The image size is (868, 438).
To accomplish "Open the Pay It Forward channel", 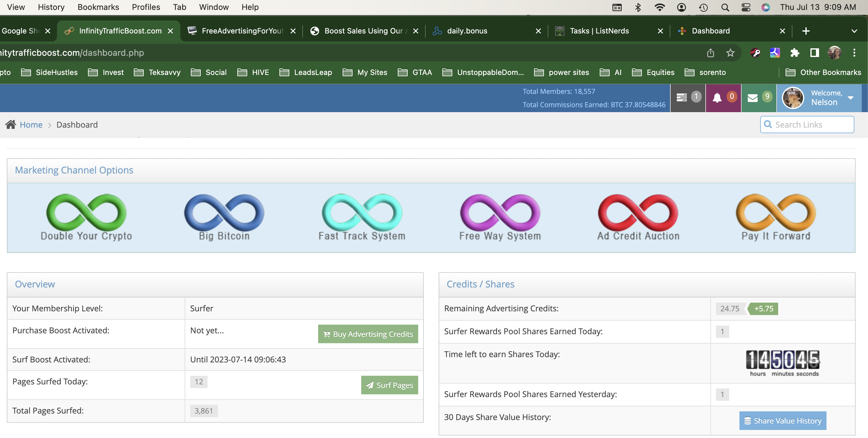I will (x=776, y=217).
